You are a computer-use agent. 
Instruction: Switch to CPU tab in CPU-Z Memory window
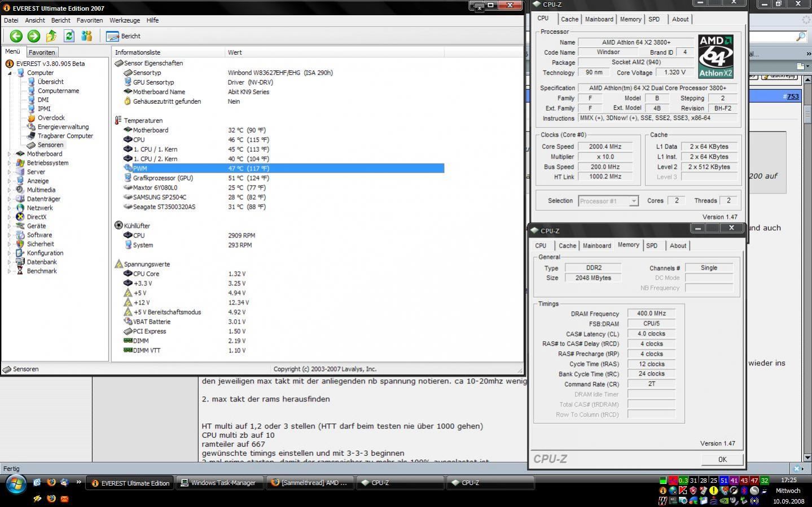click(541, 246)
